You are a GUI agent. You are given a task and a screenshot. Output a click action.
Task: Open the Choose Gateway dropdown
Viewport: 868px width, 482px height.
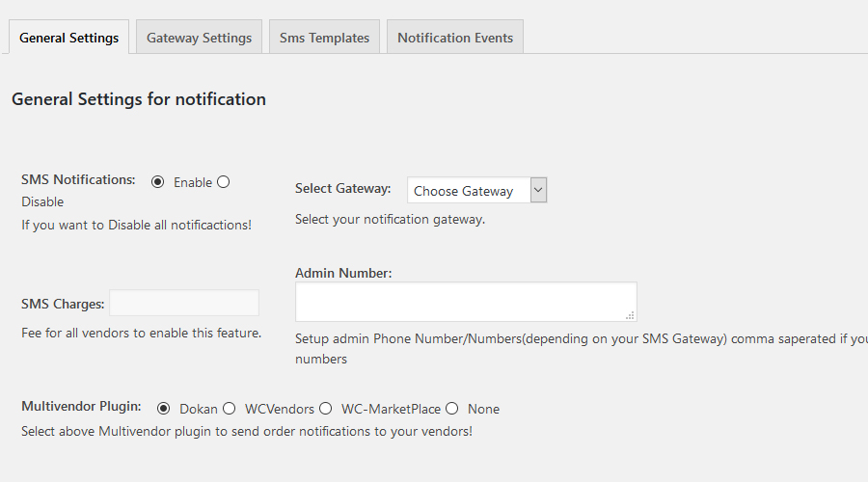pyautogui.click(x=476, y=191)
